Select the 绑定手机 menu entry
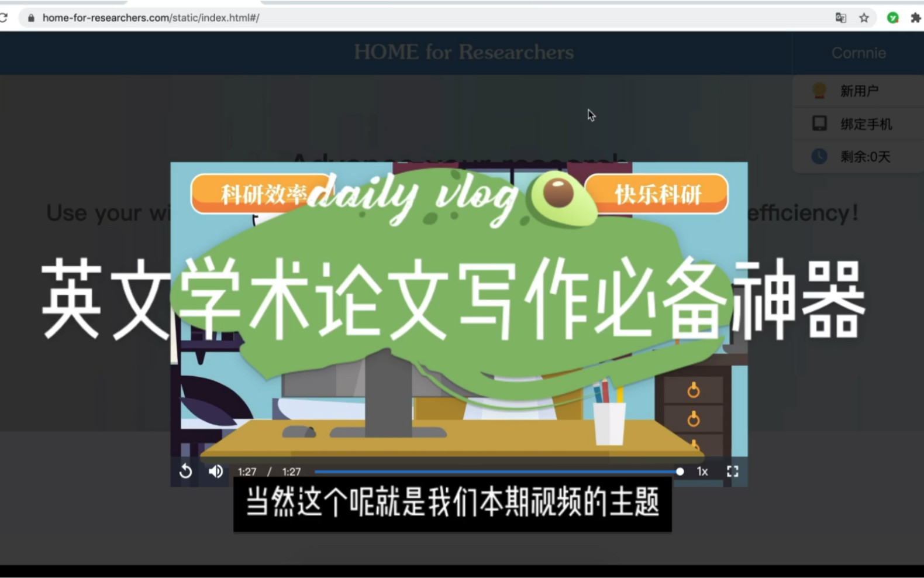 [x=859, y=123]
